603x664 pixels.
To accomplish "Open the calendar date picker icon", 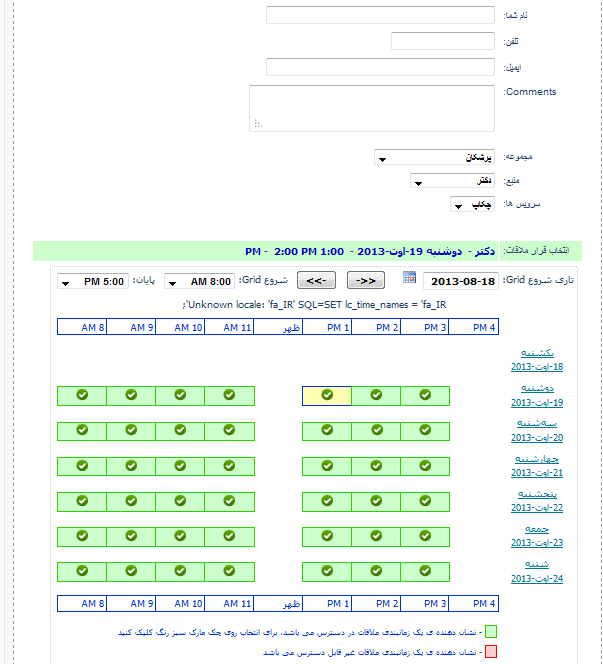I will 410,278.
